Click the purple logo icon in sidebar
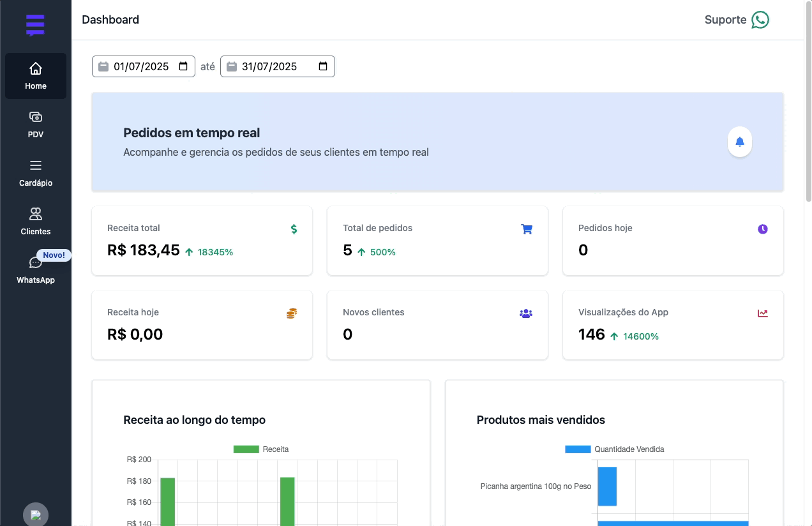The image size is (812, 526). 35,25
